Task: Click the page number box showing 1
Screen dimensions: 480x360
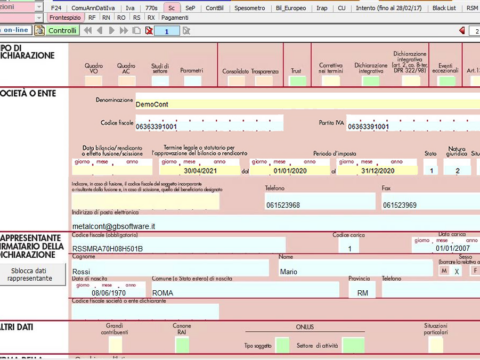Action: [x=167, y=31]
